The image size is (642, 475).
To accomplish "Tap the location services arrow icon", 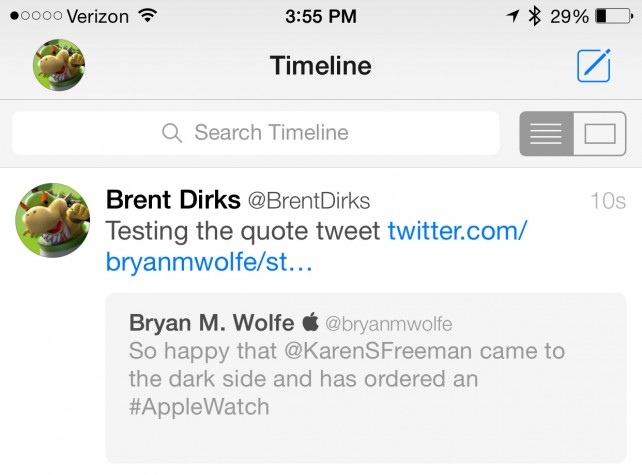I will pyautogui.click(x=512, y=16).
